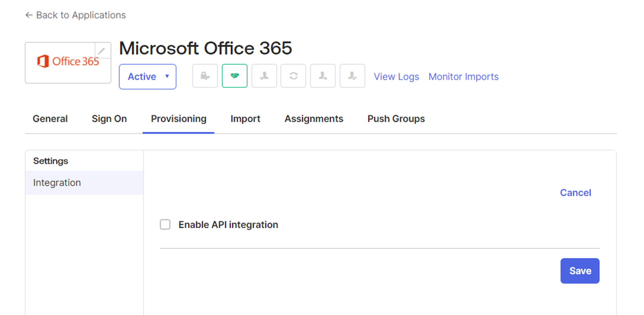Click the Save button
Viewport: 644px width, 315px height.
click(x=580, y=271)
